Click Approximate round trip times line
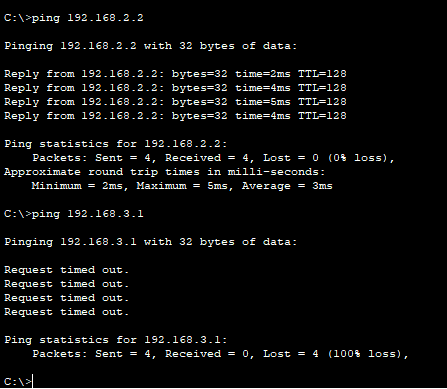The image size is (447, 389). [164, 172]
